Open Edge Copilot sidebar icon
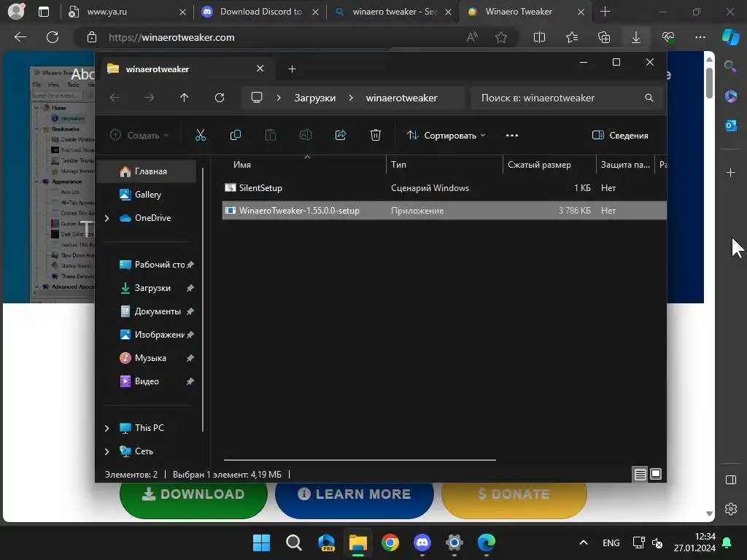Image resolution: width=747 pixels, height=560 pixels. click(731, 37)
